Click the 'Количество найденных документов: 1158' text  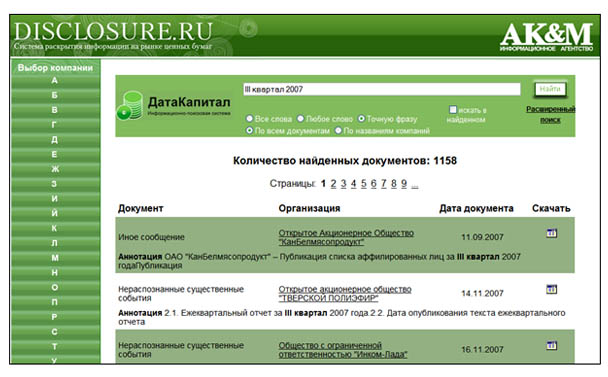[345, 161]
